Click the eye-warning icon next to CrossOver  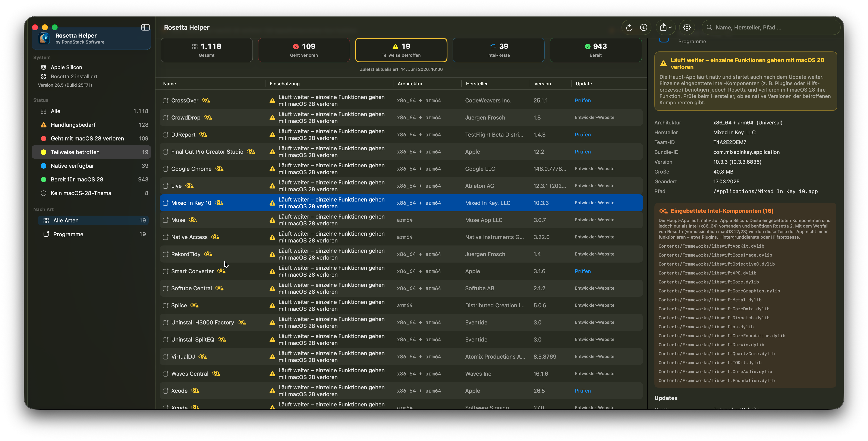click(206, 100)
